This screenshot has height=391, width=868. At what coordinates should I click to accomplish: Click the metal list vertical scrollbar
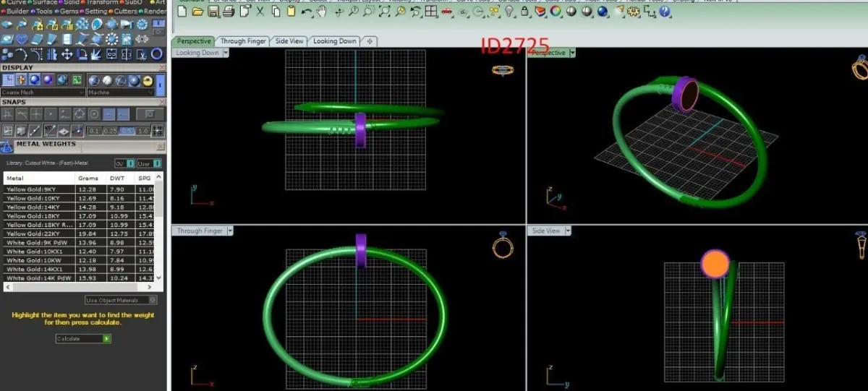coord(160,228)
